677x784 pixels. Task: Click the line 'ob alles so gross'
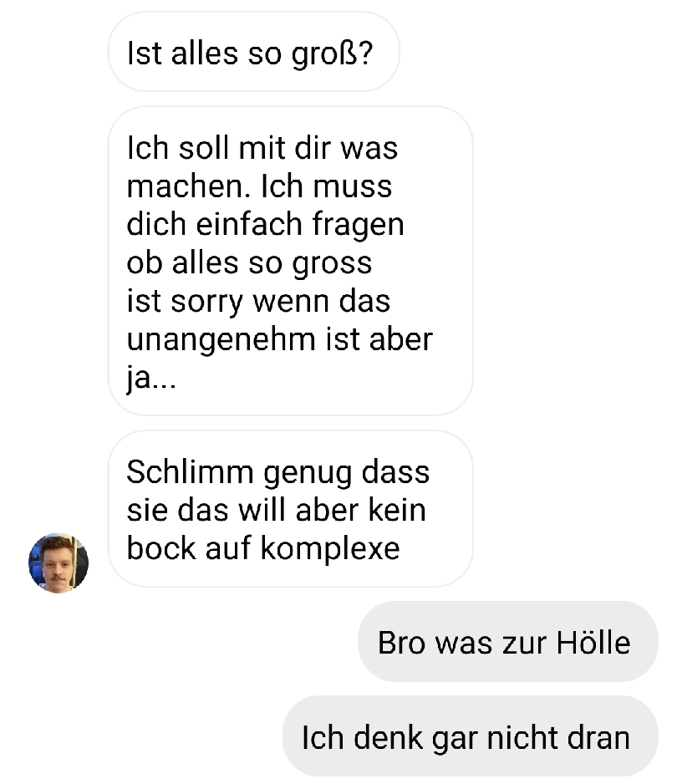[x=249, y=263]
